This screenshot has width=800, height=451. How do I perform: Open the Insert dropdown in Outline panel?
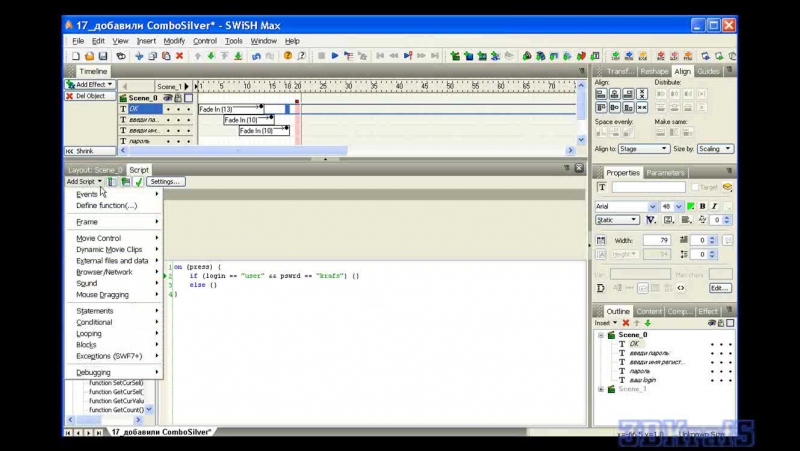606,323
